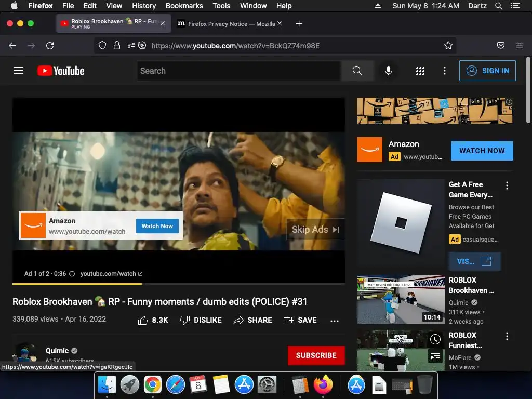This screenshot has height=399, width=532.
Task: Click the Amazon boxes banner ad image
Action: pos(435,111)
